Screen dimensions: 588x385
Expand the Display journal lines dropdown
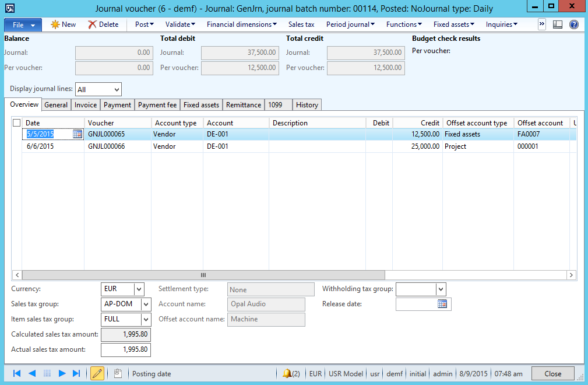pos(117,90)
